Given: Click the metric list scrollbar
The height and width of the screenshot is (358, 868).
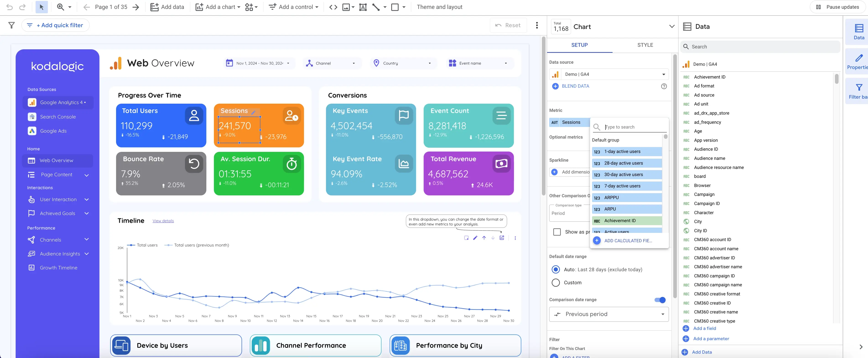Looking at the screenshot, I should (665, 137).
